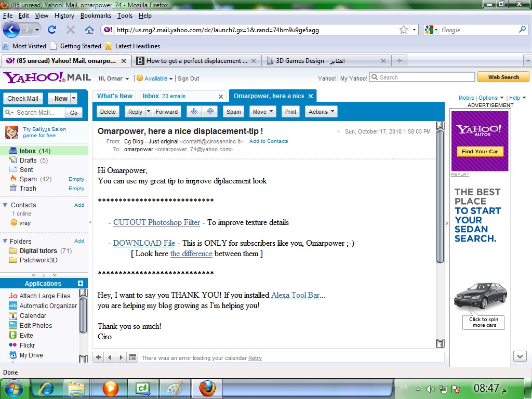
Task: Click the DOWNLOAD File link
Action: coord(144,243)
